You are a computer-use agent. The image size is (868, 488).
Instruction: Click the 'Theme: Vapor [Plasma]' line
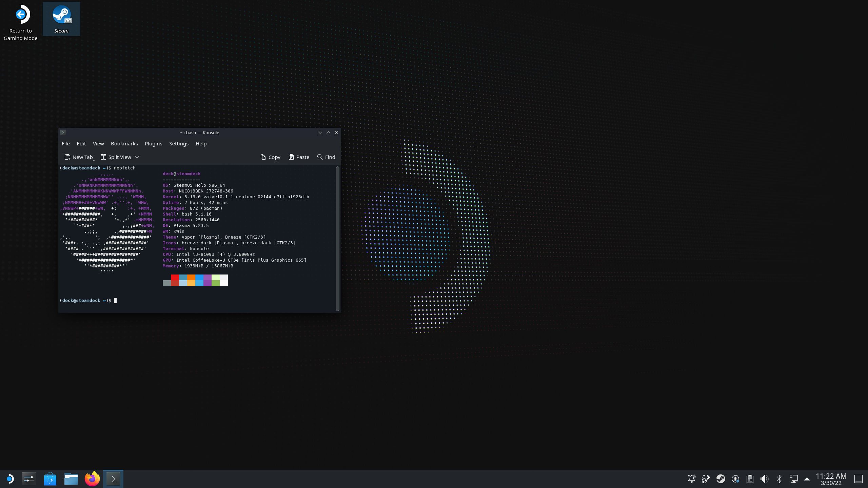tap(214, 237)
